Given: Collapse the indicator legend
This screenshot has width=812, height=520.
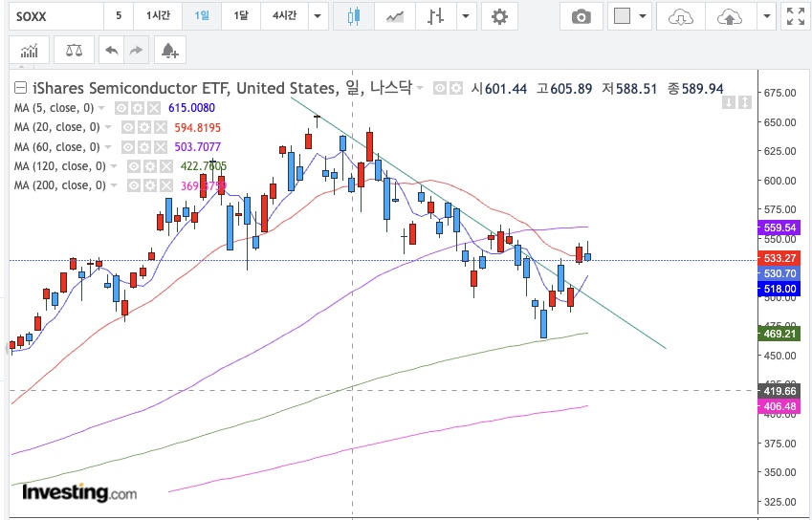Looking at the screenshot, I should click(x=20, y=88).
